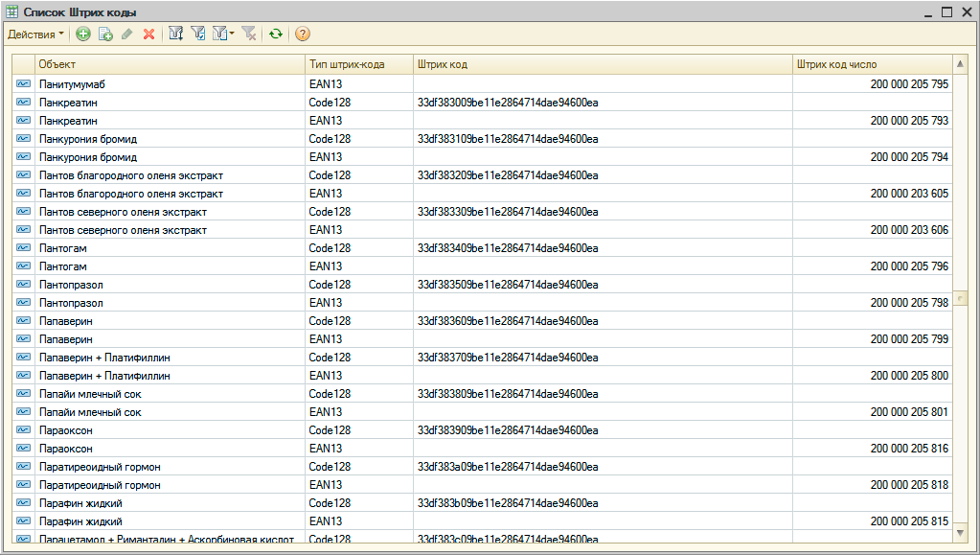Screen dimensions: 980x555
Task: Click the Штрих код число column header
Action: [x=872, y=64]
